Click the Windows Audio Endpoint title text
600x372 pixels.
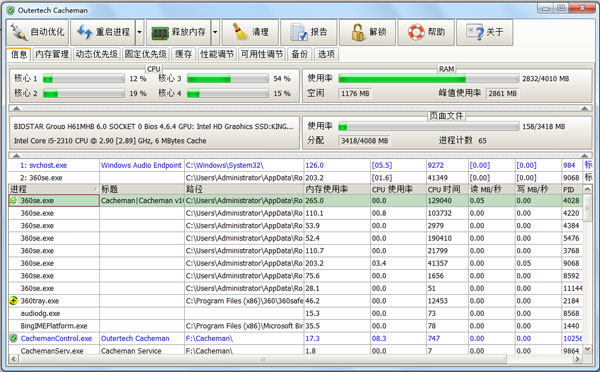click(x=141, y=165)
